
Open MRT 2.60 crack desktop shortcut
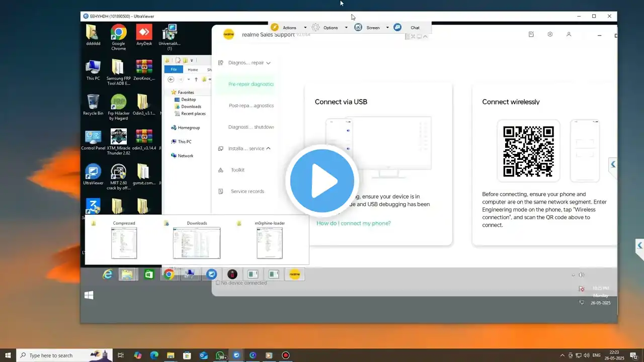119,177
